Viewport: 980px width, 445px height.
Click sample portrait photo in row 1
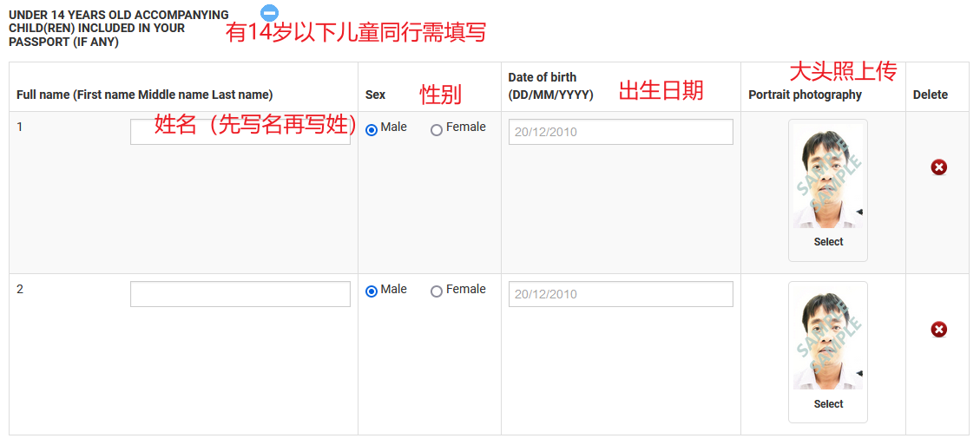828,177
